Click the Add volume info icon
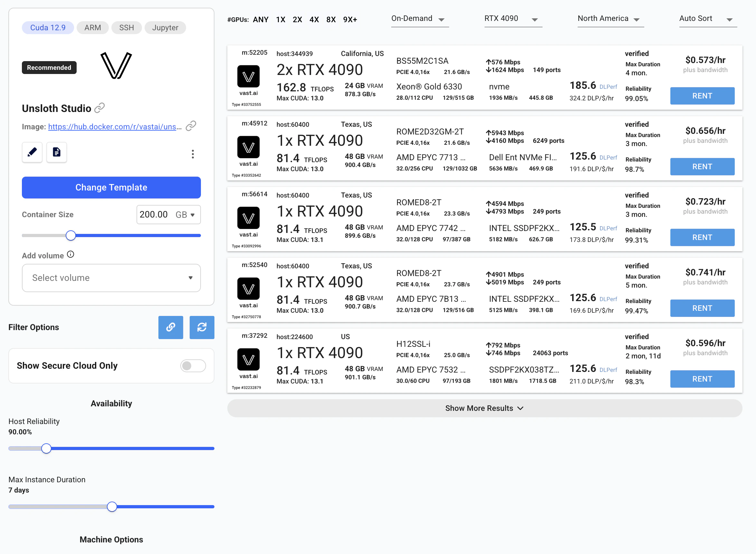 [71, 254]
